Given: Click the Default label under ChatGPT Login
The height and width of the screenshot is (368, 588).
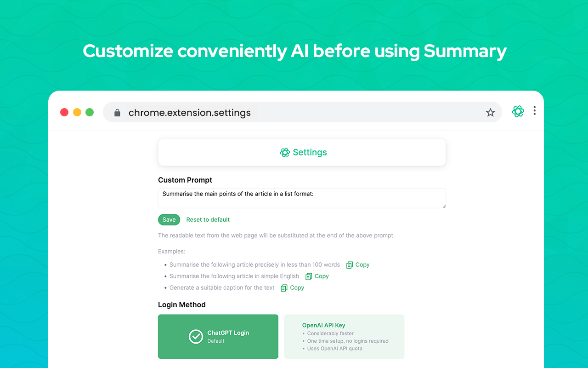Looking at the screenshot, I should click(x=216, y=340).
